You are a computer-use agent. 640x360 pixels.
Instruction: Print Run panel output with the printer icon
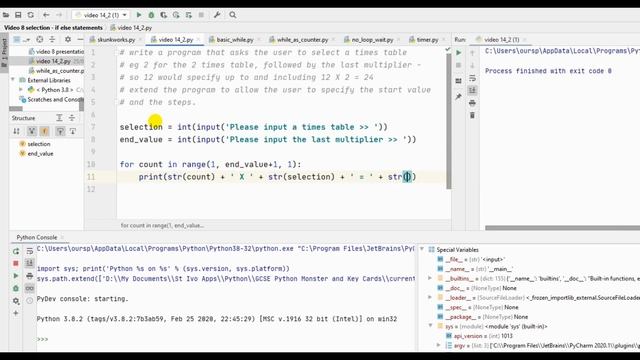(x=472, y=103)
